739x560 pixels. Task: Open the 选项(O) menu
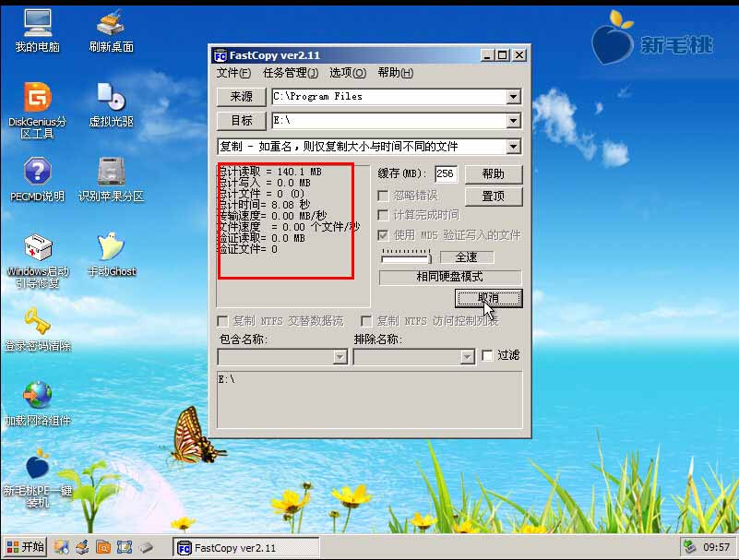[347, 73]
